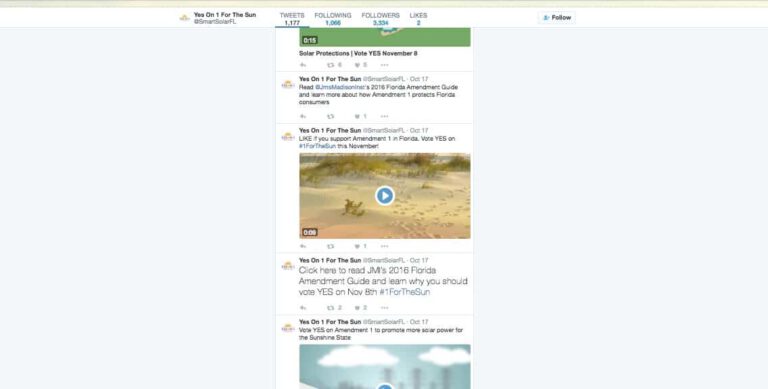Open #1ForTheSun hashtag in 'Click here to read' tweet
Screen dimensions: 768x389
coord(405,292)
